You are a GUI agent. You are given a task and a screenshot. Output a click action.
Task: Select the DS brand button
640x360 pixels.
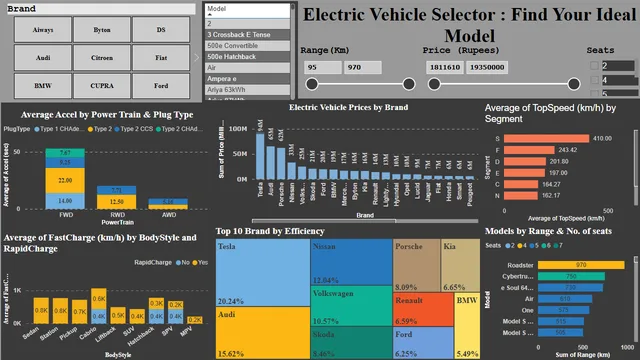(x=161, y=30)
